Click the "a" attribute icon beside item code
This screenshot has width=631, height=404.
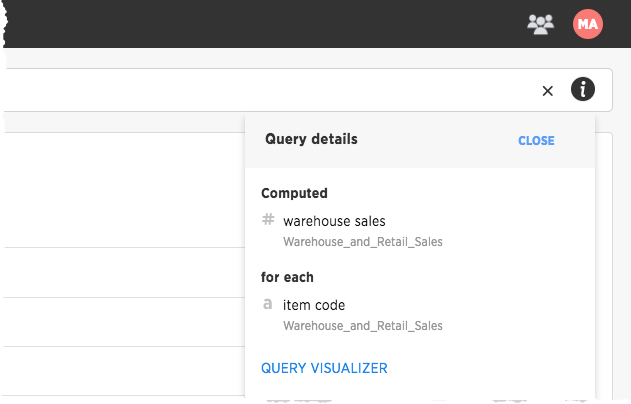click(267, 304)
